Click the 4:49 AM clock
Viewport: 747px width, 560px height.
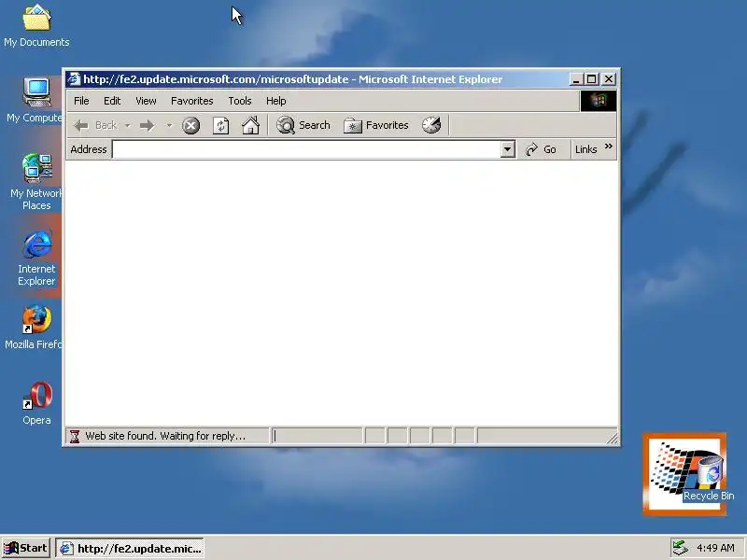(715, 548)
